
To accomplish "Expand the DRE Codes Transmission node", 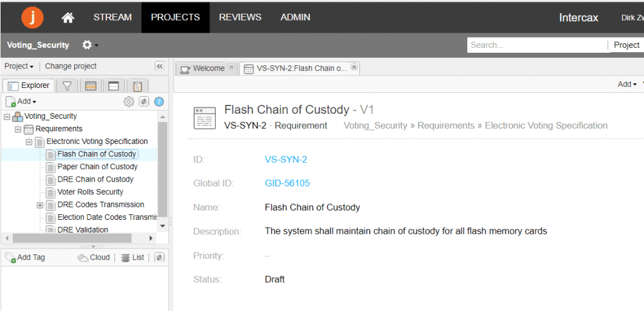I will click(40, 205).
